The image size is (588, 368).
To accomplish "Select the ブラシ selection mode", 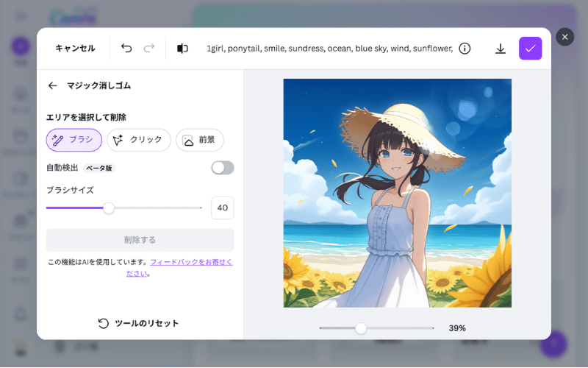I will pyautogui.click(x=74, y=140).
